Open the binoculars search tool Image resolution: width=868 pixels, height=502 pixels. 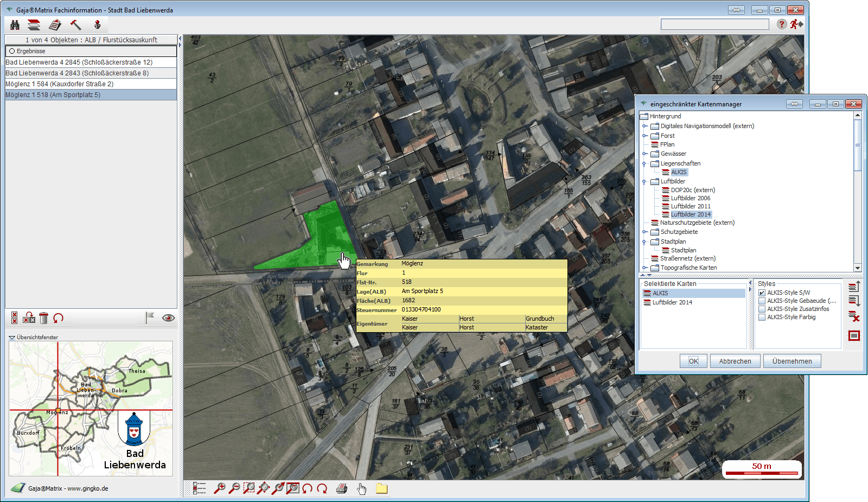[x=15, y=25]
